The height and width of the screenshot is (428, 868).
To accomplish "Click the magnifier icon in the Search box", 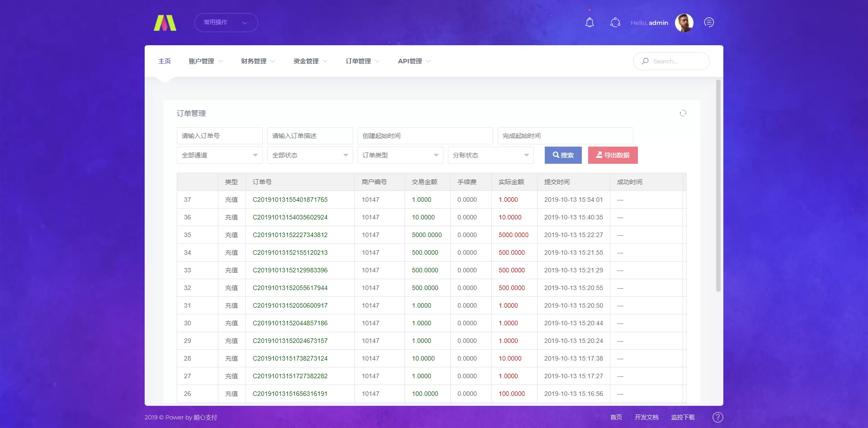I will coord(645,61).
